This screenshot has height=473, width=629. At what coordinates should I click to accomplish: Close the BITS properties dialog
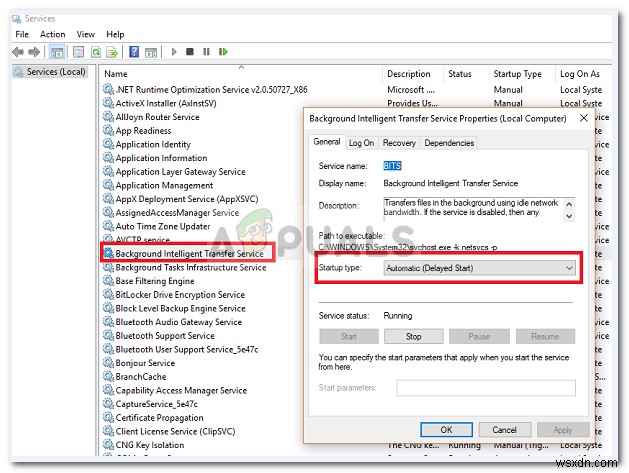point(584,118)
